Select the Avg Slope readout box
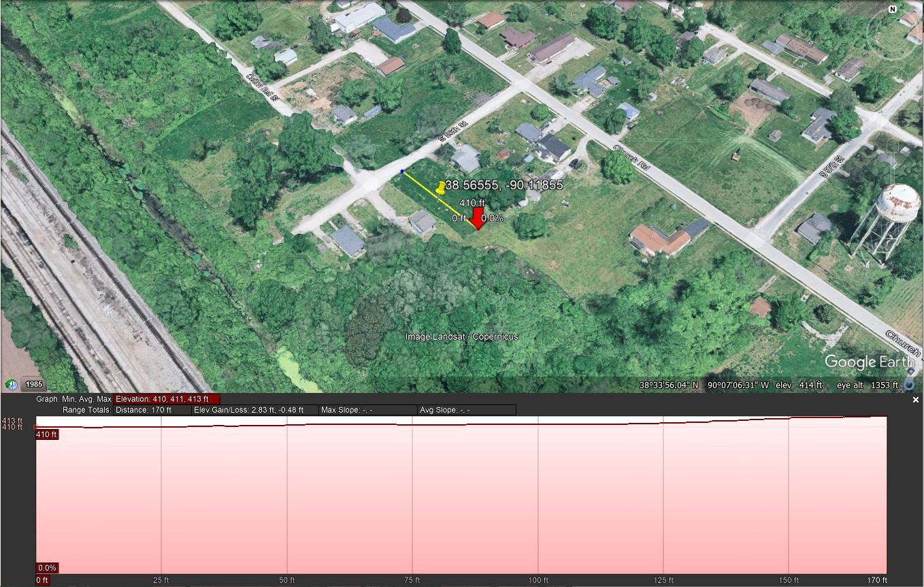The width and height of the screenshot is (924, 587). point(467,410)
